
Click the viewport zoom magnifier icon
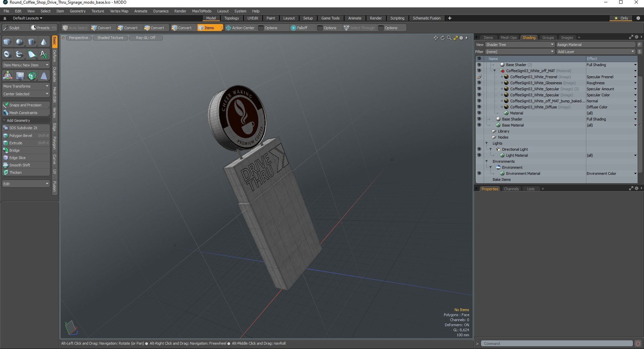click(x=449, y=38)
